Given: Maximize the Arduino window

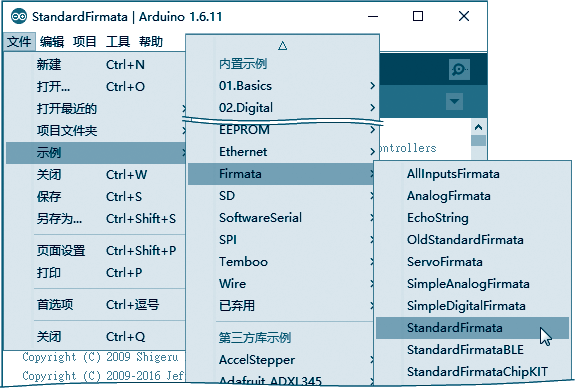Looking at the screenshot, I should pos(418,16).
